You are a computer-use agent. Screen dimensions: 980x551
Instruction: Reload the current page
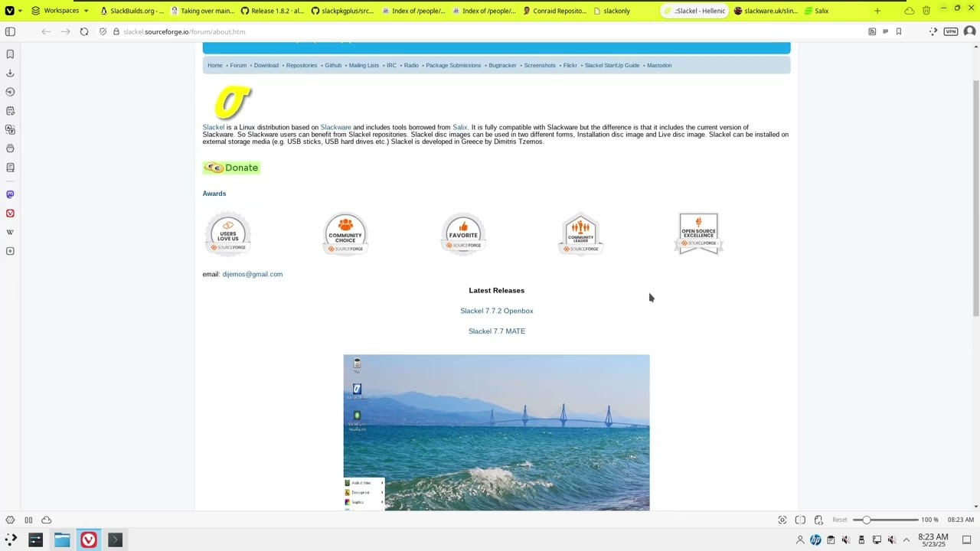coord(84,31)
